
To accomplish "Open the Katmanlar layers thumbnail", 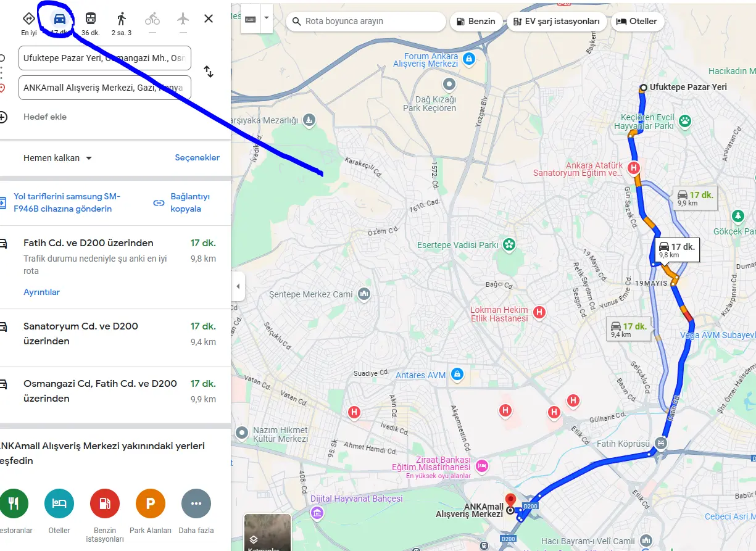I will 267,532.
